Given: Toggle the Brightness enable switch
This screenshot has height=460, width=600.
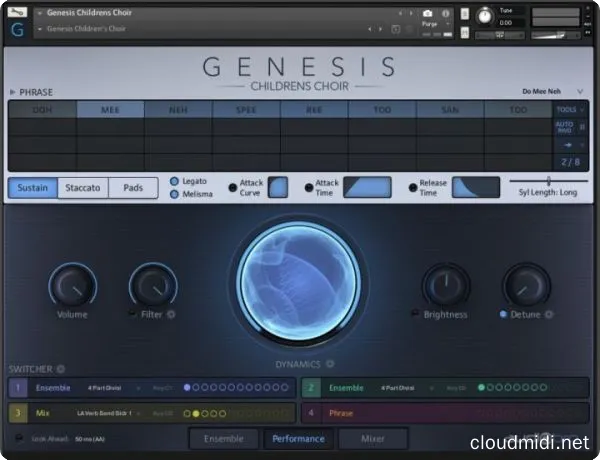Looking at the screenshot, I should click(415, 314).
